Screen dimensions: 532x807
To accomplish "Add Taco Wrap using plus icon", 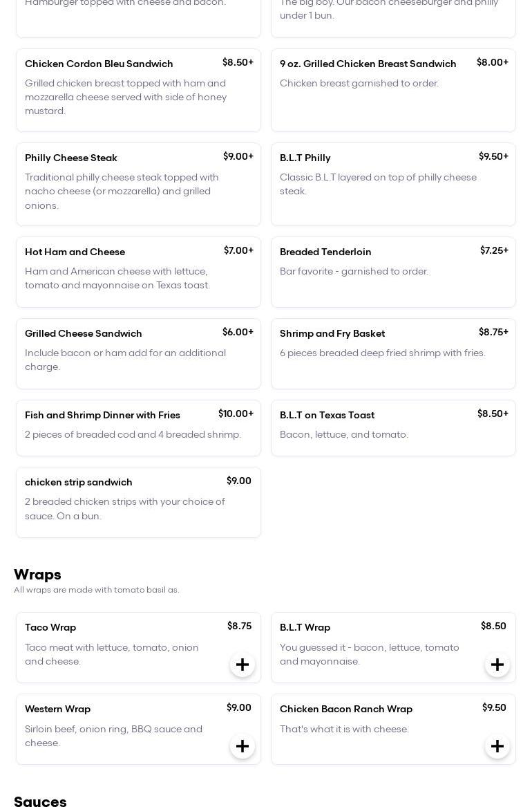I will coord(243,665).
